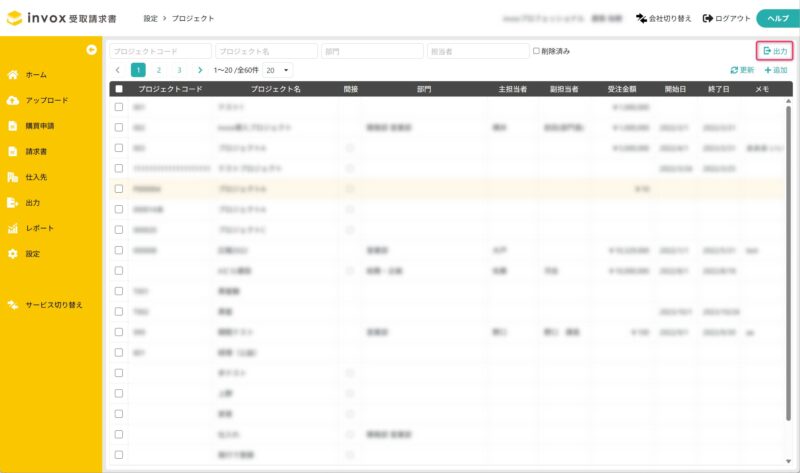800x473 pixels.
Task: Click the invox 受取請求書 logo
Action: pos(62,18)
